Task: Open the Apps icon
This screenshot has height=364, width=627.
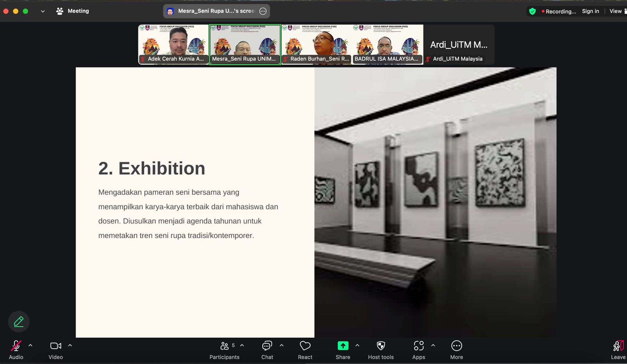Action: [419, 346]
